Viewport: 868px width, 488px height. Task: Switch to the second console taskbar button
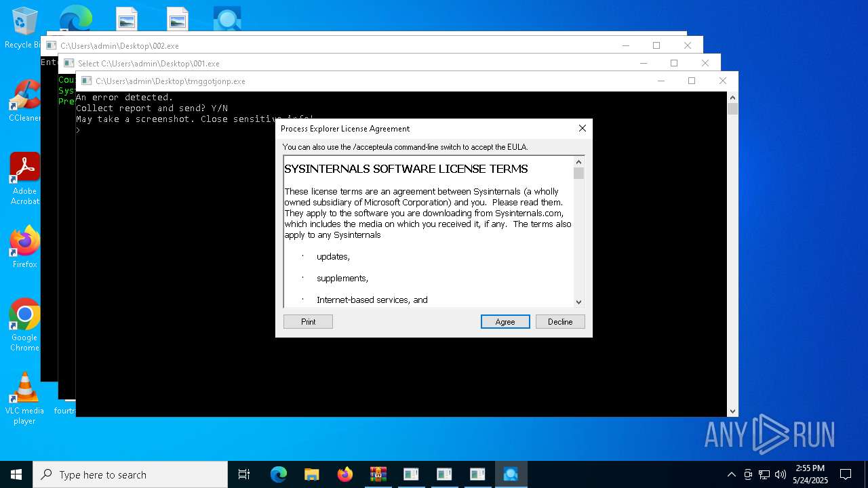444,474
